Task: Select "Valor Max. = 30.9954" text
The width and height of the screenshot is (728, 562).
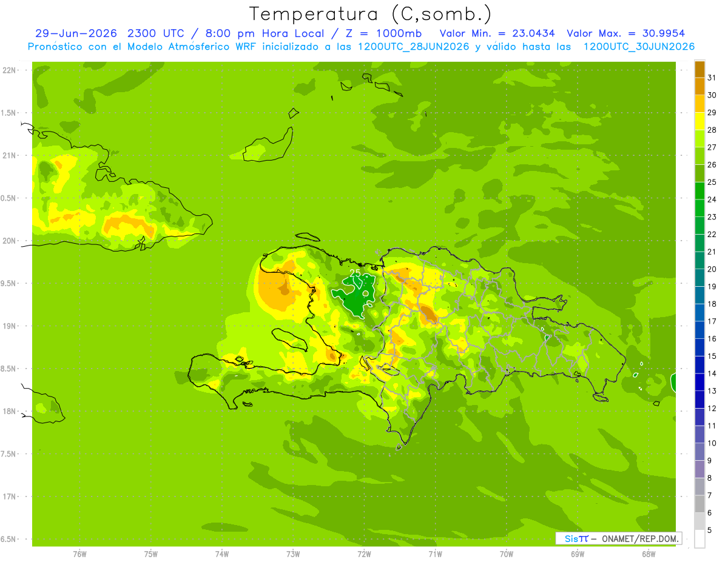Action: click(x=626, y=33)
